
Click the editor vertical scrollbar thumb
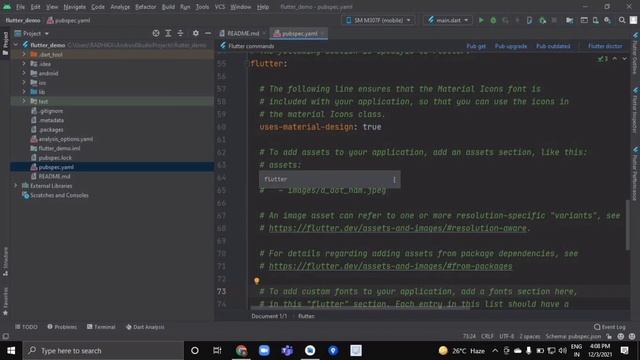628,225
